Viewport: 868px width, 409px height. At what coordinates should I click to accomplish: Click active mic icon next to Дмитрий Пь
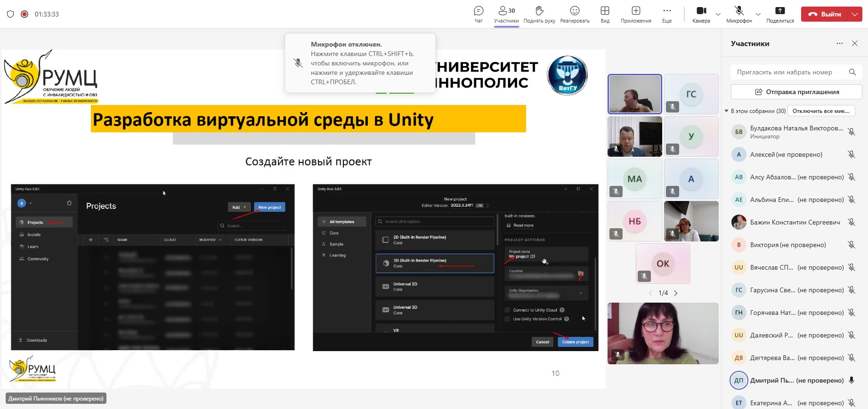tap(852, 380)
